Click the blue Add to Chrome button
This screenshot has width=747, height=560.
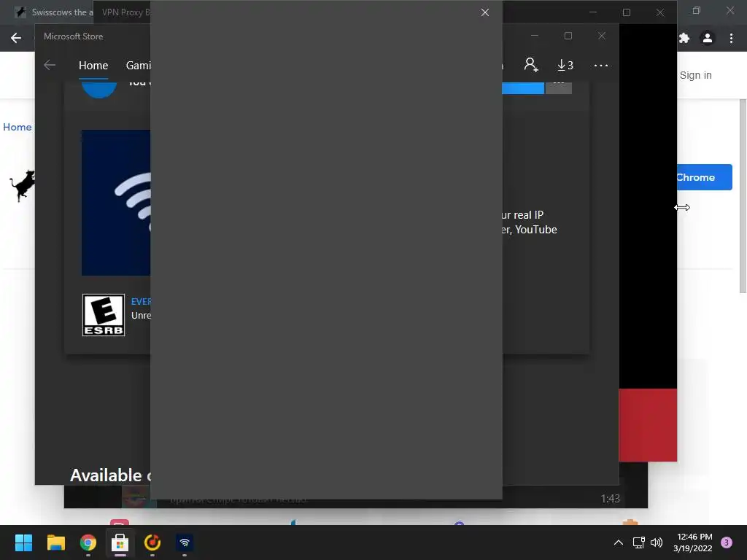(704, 177)
